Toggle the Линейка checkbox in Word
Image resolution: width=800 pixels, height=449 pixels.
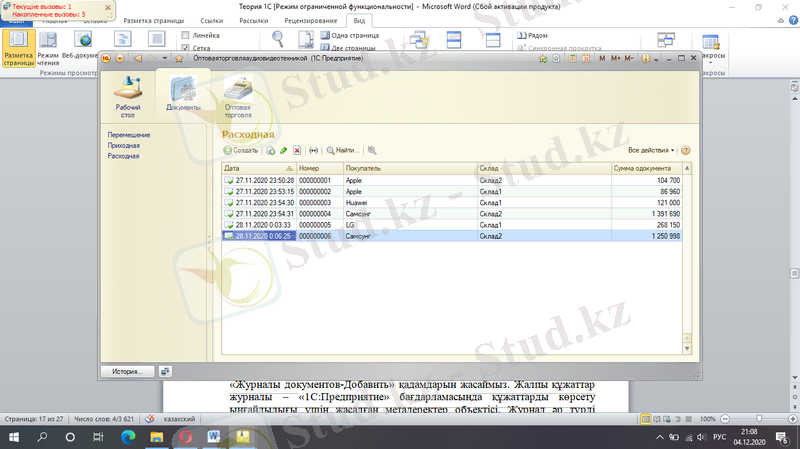pos(185,35)
